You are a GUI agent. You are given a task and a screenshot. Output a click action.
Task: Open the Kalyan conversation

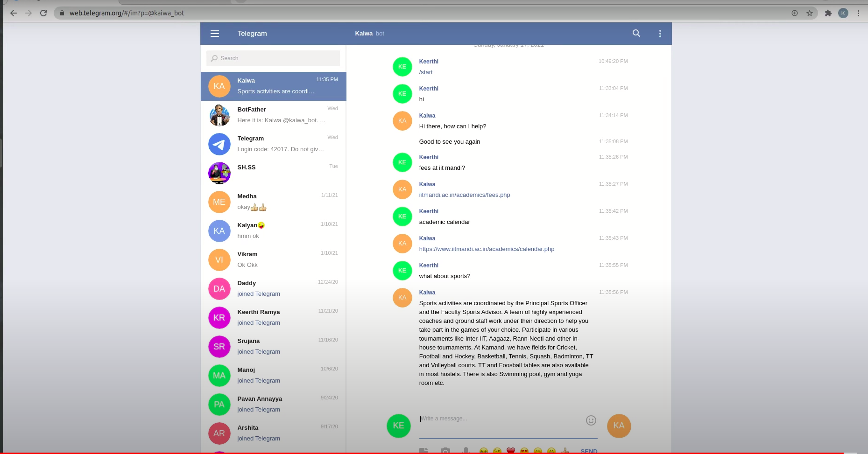coord(273,231)
